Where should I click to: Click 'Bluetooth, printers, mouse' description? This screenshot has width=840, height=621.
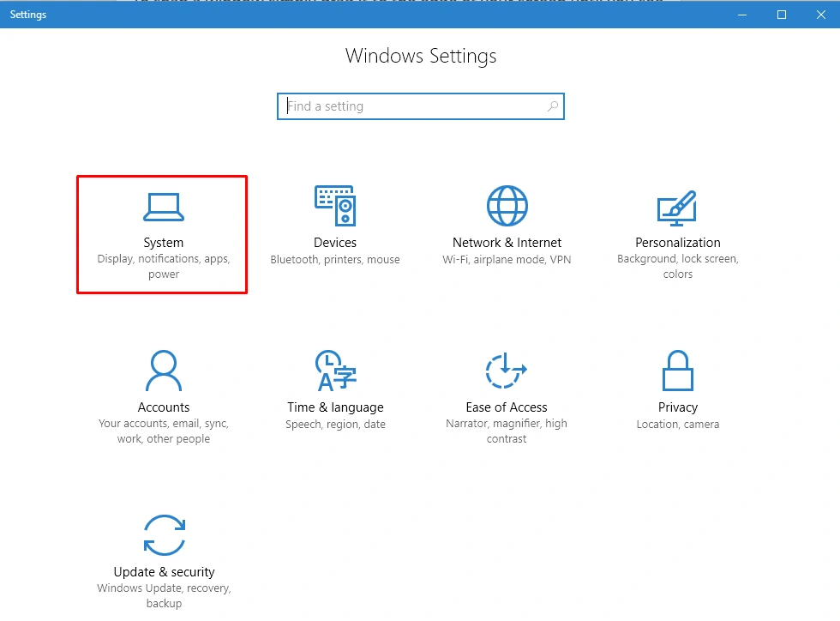tap(335, 260)
